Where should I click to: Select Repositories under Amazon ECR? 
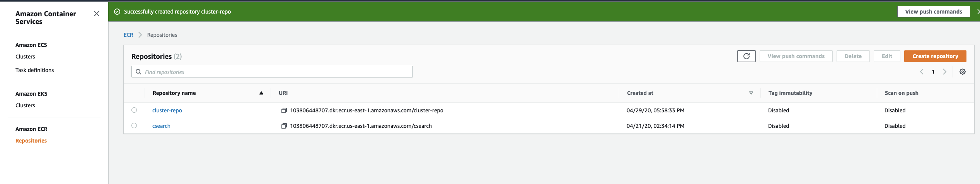click(x=31, y=141)
